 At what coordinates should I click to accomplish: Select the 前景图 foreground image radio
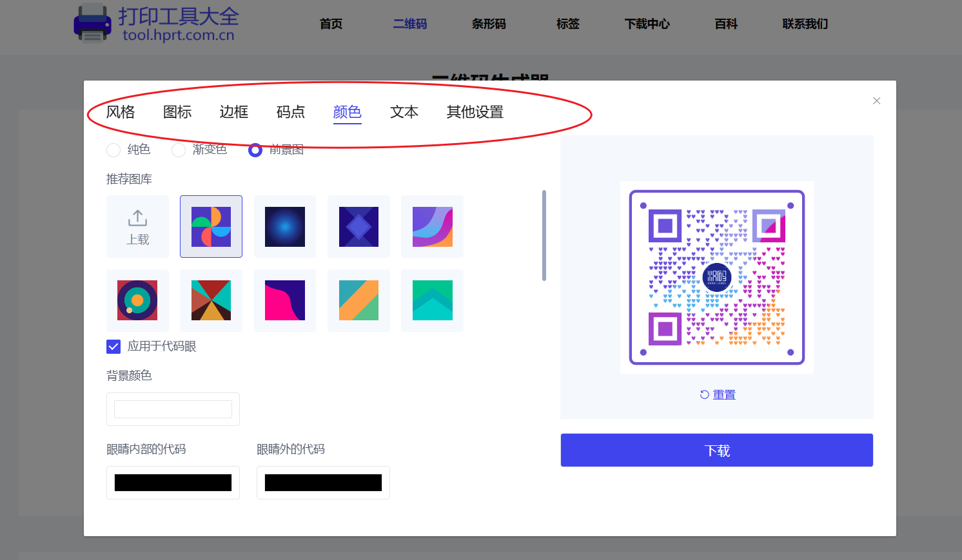click(x=255, y=150)
